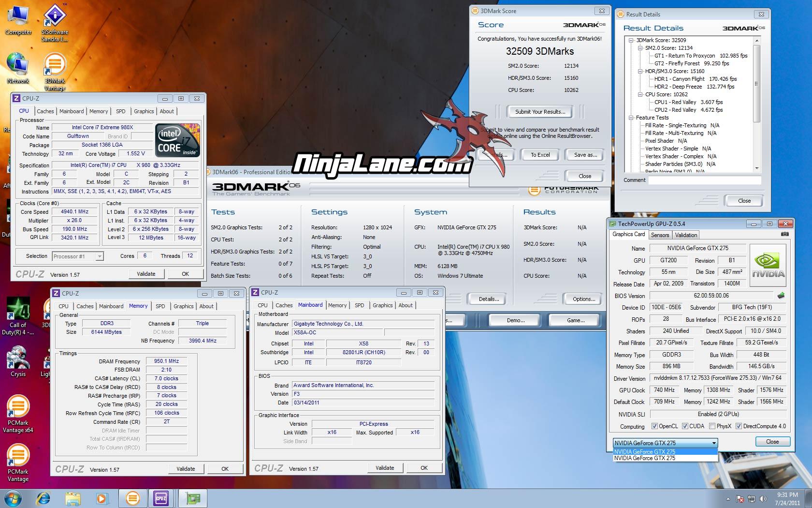
Task: Click the taskbar clock showing 9:31 PM
Action: (787, 499)
